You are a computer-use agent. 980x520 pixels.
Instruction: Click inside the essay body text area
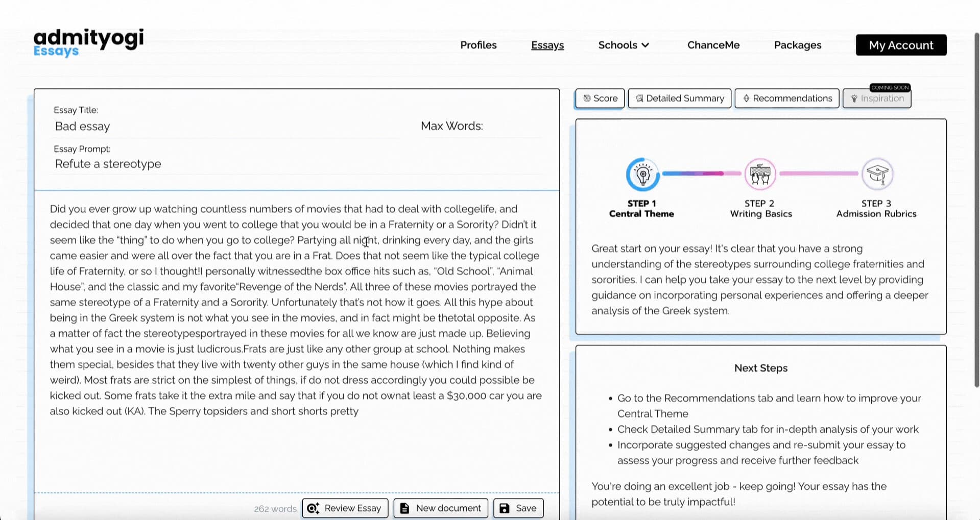tap(296, 310)
